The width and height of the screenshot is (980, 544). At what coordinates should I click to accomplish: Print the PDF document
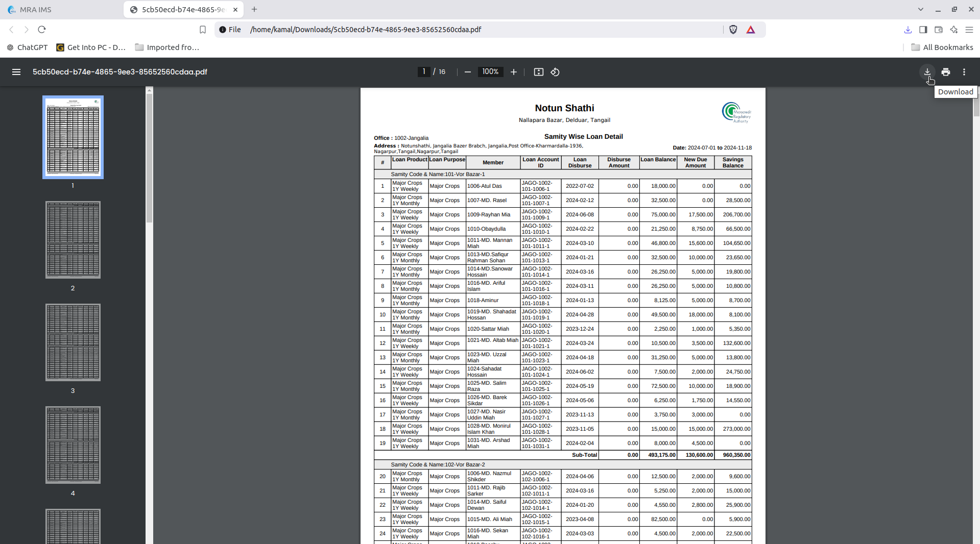946,72
